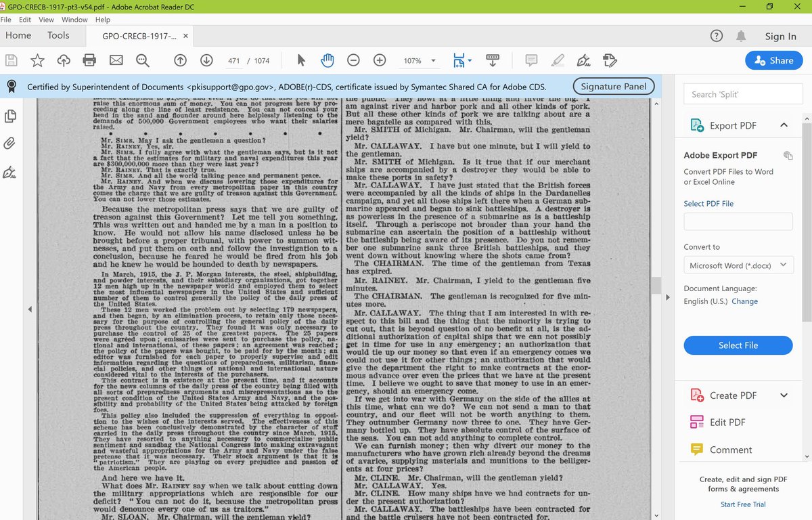This screenshot has height=520, width=812.
Task: Open the Fill & Sign tool
Action: (583, 60)
